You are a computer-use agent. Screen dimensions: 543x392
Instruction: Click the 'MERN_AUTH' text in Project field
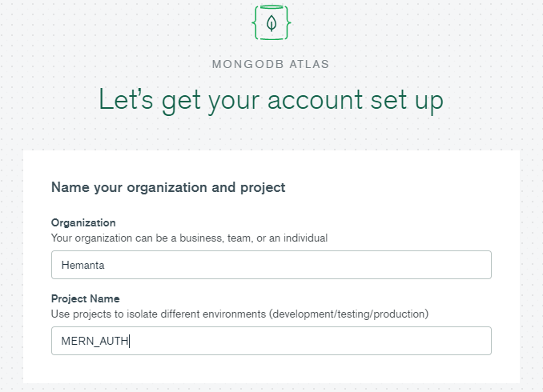[x=95, y=341]
